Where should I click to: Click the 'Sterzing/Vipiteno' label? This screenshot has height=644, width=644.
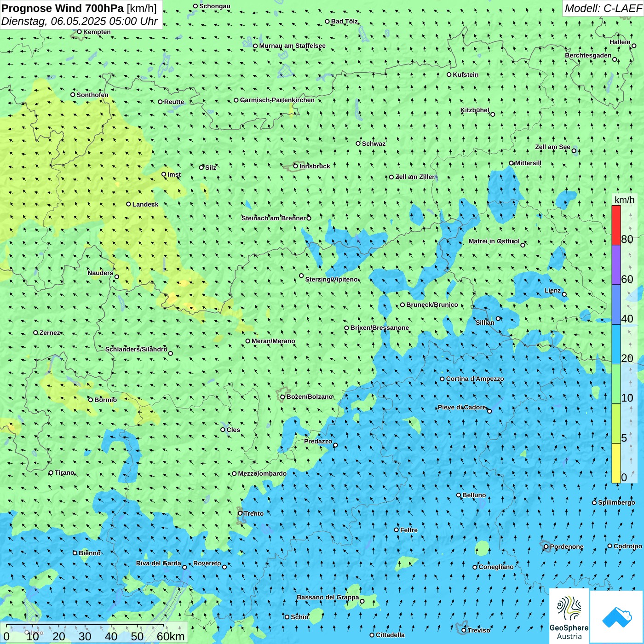pyautogui.click(x=332, y=279)
